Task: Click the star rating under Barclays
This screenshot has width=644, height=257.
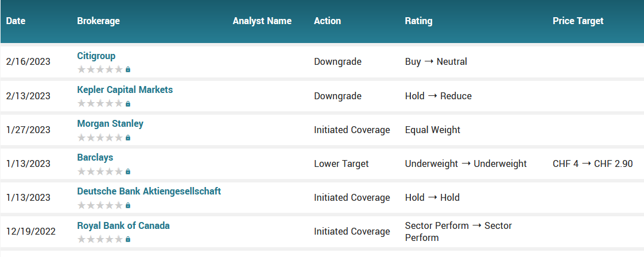Action: point(100,171)
